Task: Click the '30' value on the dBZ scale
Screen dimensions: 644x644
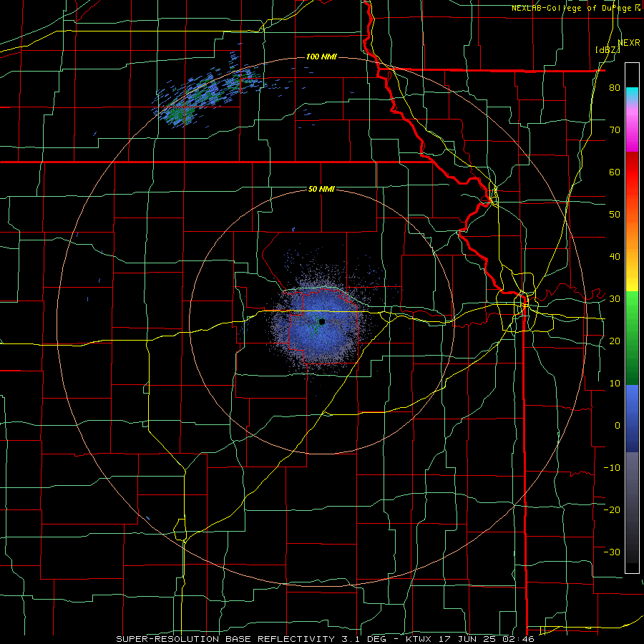Action: coord(615,299)
